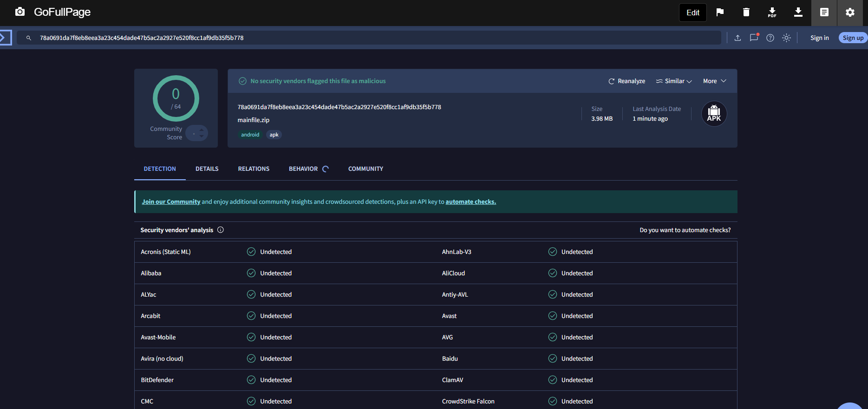The width and height of the screenshot is (868, 409).
Task: Click the android tag
Action: pos(250,135)
